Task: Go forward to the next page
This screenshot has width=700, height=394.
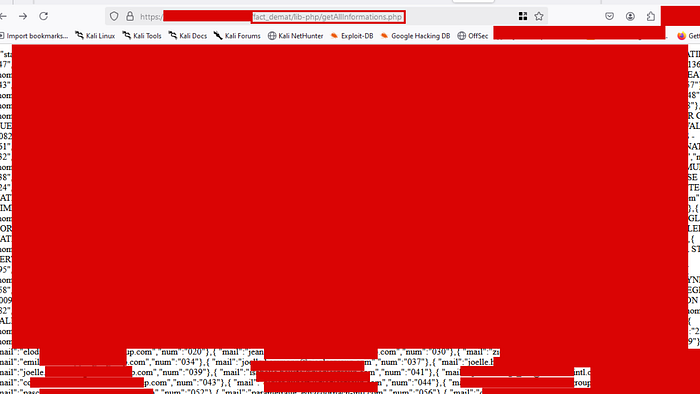Action: [23, 17]
